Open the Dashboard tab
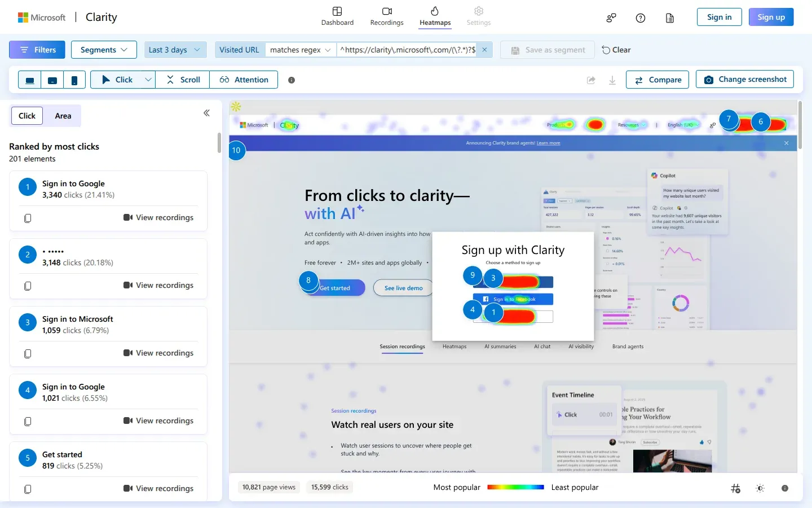Viewport: 812px width, 508px height. (x=337, y=17)
